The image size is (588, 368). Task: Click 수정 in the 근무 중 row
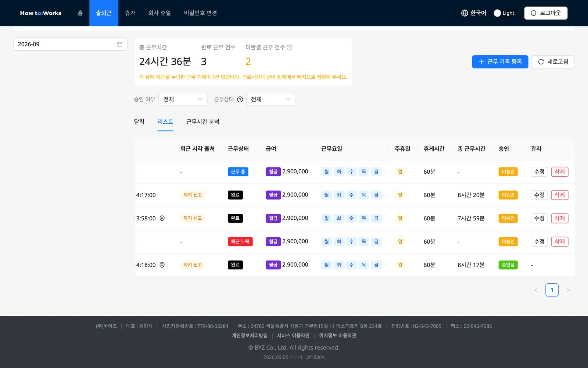[539, 172]
